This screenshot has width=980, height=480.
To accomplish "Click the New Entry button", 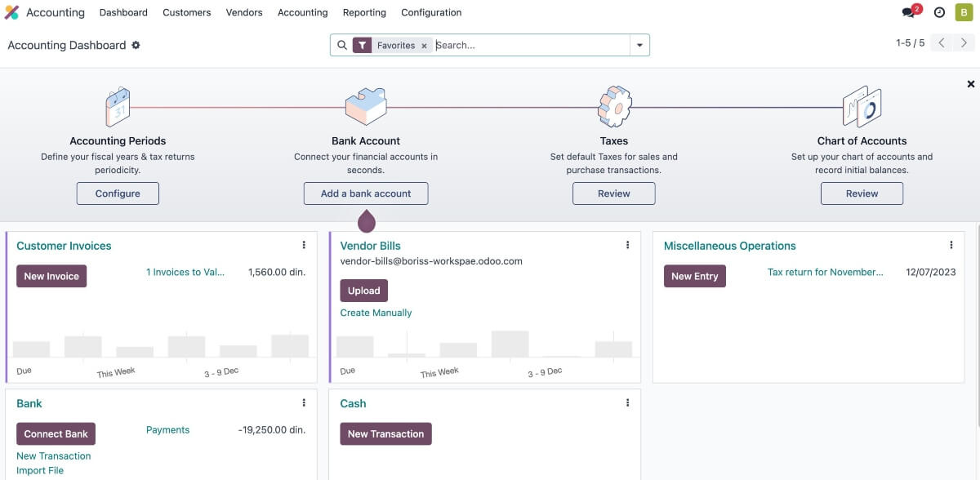I will pos(694,276).
